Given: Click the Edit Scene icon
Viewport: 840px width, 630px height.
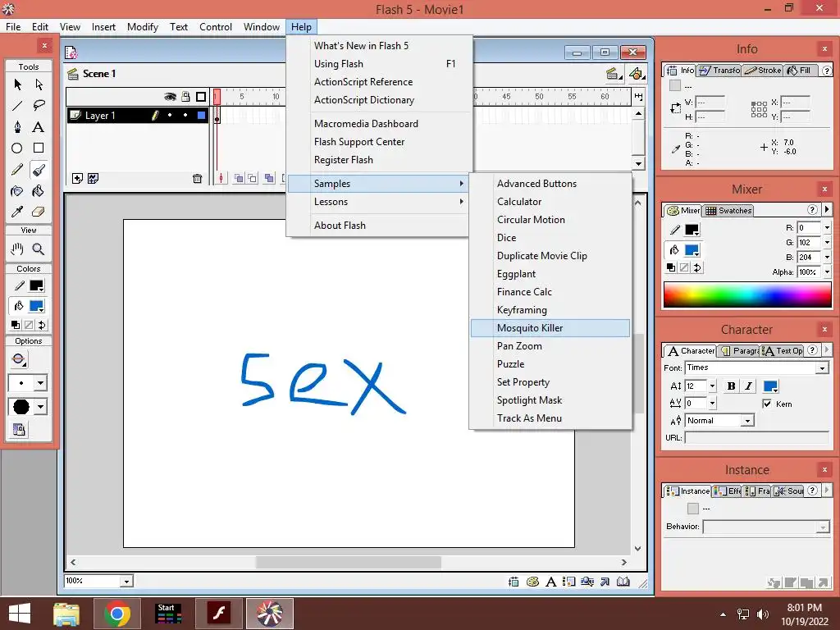Looking at the screenshot, I should 614,74.
